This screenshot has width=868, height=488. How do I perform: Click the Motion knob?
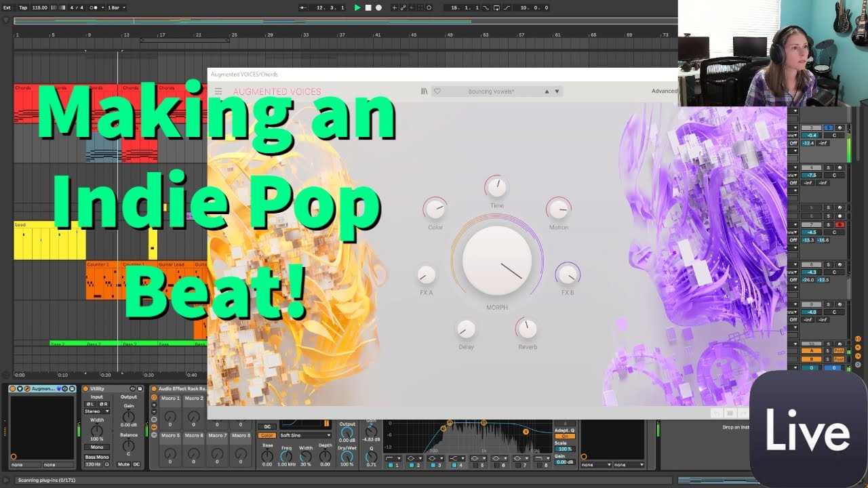[558, 209]
